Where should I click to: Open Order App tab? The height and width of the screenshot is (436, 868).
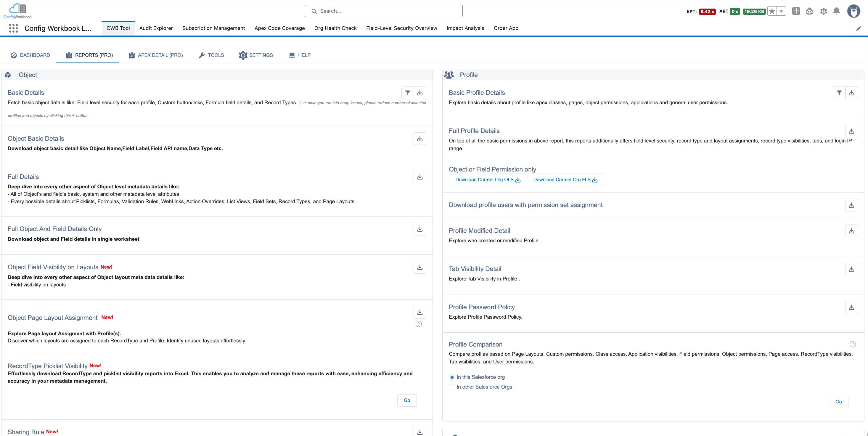(506, 28)
